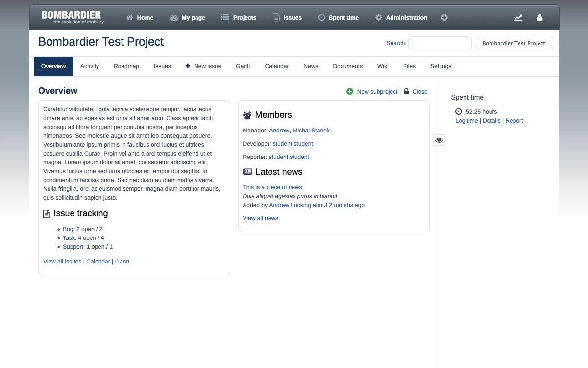Viewport: 588px width, 368px height.
Task: Switch to the Calendar tab
Action: tap(277, 66)
